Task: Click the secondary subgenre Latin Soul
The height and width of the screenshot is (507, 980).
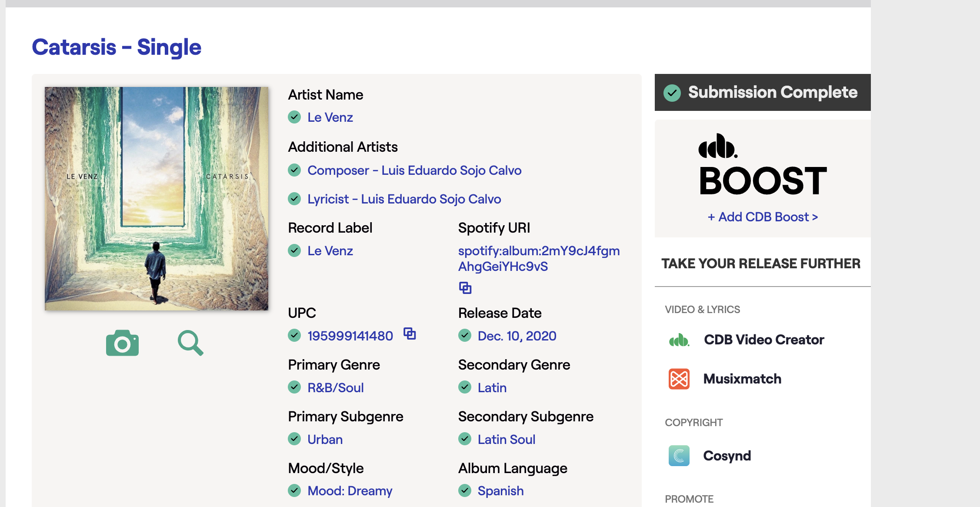Action: point(507,439)
